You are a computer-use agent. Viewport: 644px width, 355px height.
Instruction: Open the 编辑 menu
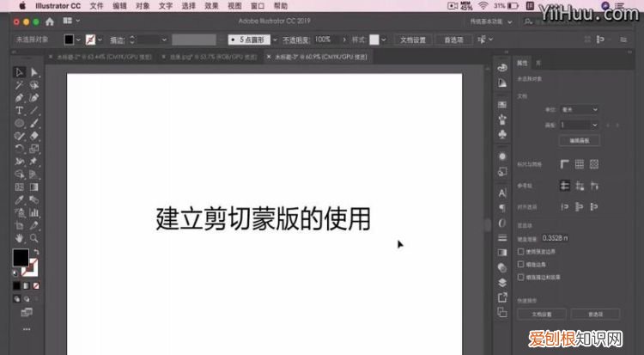[x=119, y=6]
